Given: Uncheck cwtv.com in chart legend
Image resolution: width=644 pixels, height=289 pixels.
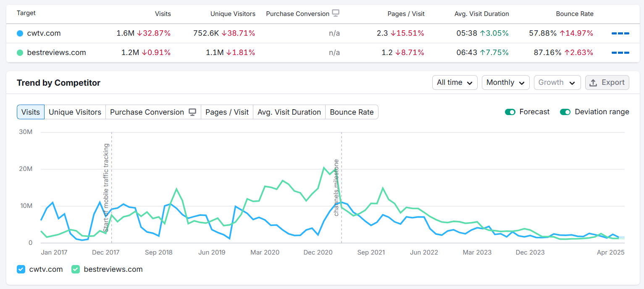Looking at the screenshot, I should pyautogui.click(x=21, y=269).
